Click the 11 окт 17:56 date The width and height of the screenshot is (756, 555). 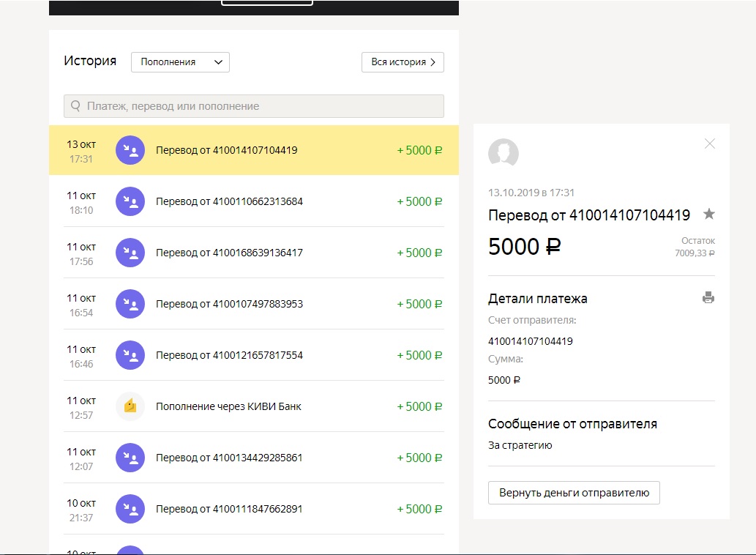tap(81, 253)
